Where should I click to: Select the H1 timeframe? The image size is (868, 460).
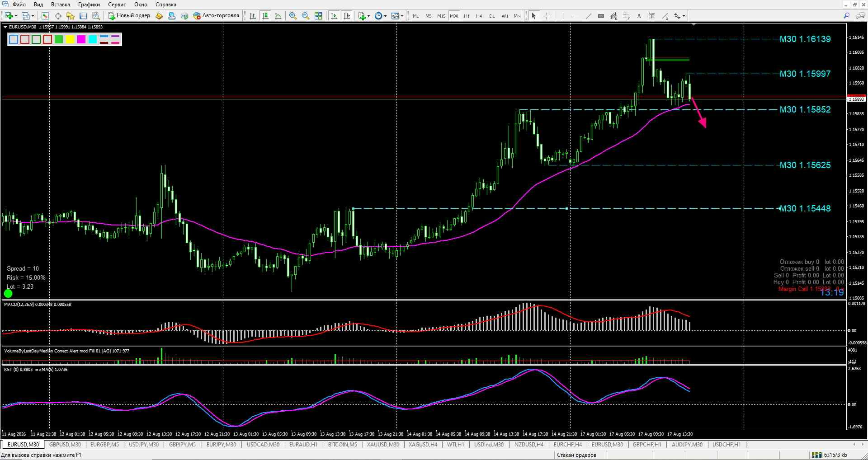click(x=467, y=16)
